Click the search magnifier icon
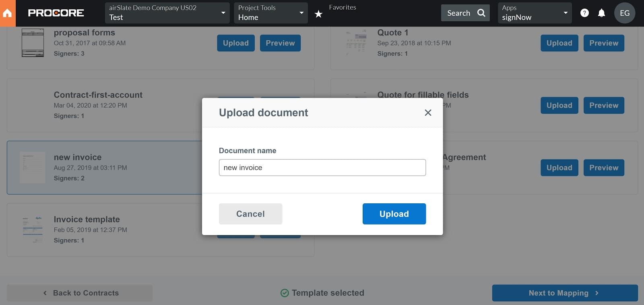The height and width of the screenshot is (305, 644). (481, 13)
